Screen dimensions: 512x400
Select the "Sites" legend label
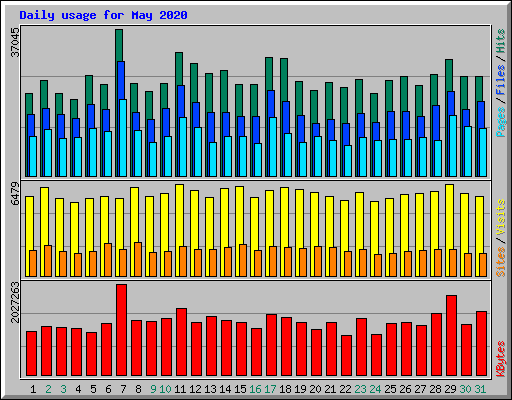pyautogui.click(x=501, y=262)
